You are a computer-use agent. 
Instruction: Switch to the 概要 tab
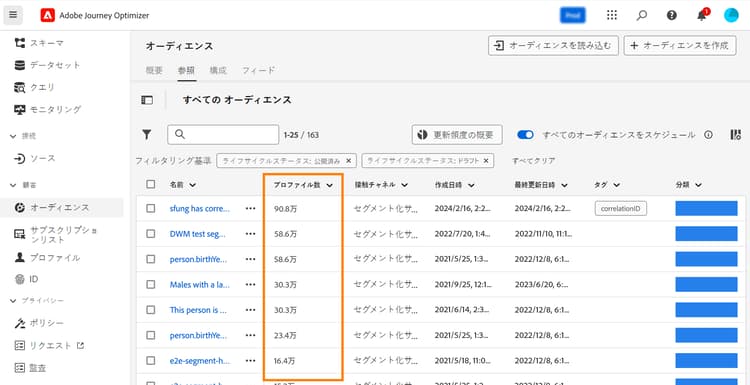pyautogui.click(x=154, y=70)
